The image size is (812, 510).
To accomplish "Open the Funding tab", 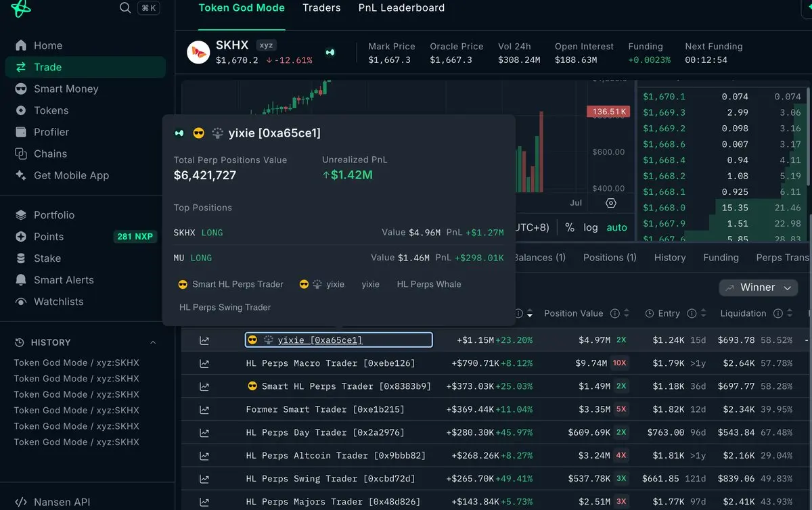I will point(721,258).
